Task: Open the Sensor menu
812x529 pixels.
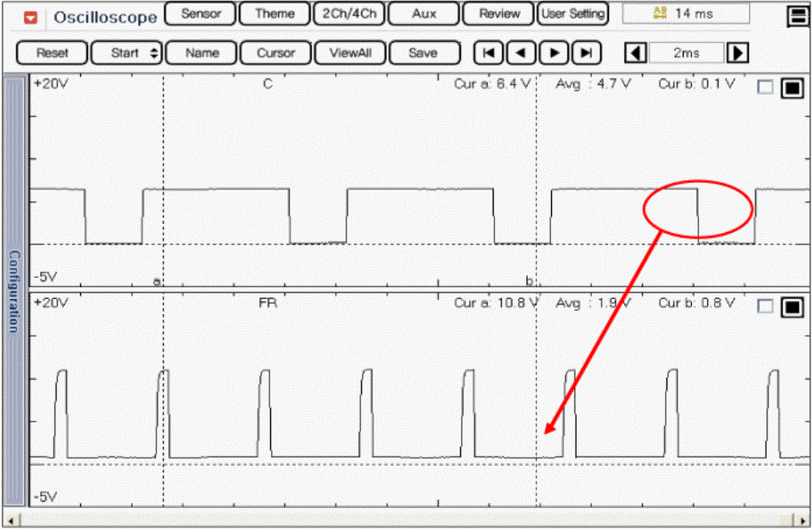Action: pyautogui.click(x=200, y=13)
